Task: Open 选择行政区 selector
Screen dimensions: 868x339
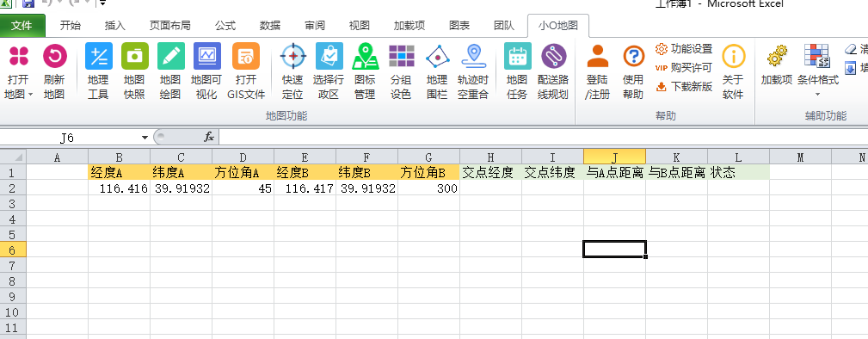Action: (329, 56)
